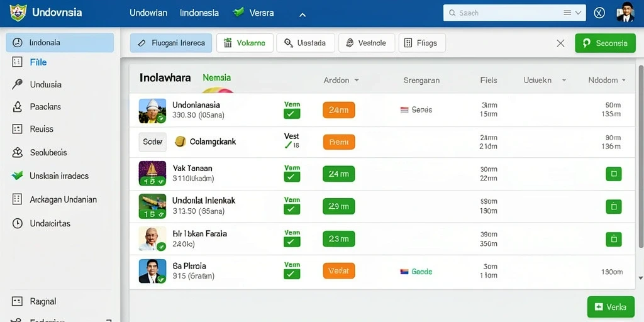Screen dimensions: 644x322
Task: Click the orange Premi badge
Action: pyautogui.click(x=339, y=142)
